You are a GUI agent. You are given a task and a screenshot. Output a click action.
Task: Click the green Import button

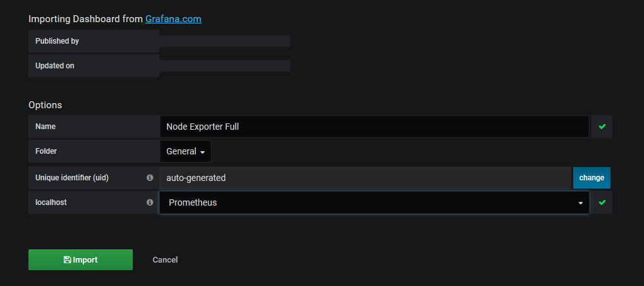pos(80,259)
